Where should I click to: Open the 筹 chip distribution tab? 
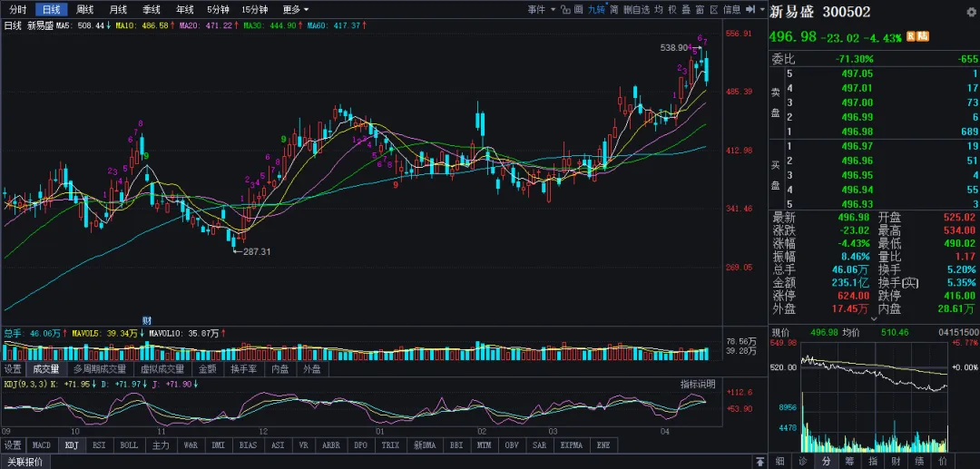click(x=851, y=462)
